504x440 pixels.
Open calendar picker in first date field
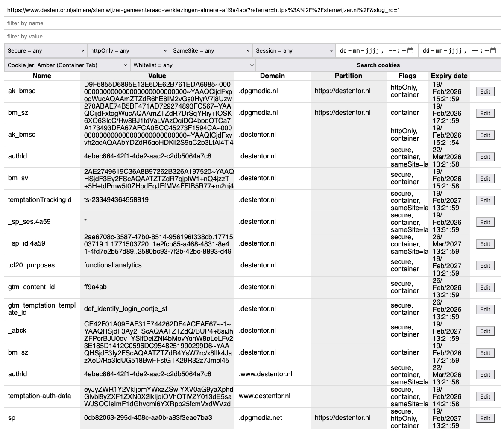coord(410,50)
